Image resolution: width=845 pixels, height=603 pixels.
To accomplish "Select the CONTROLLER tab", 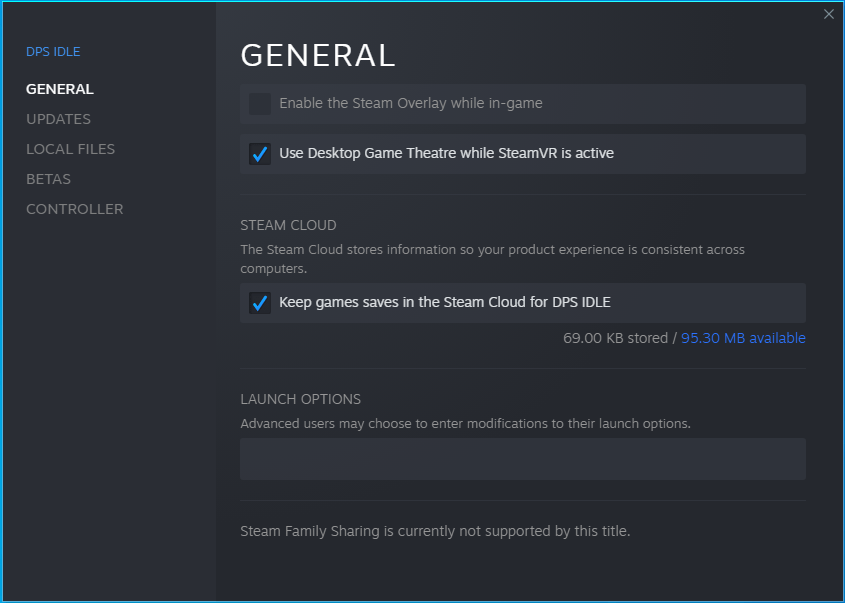I will coord(74,209).
